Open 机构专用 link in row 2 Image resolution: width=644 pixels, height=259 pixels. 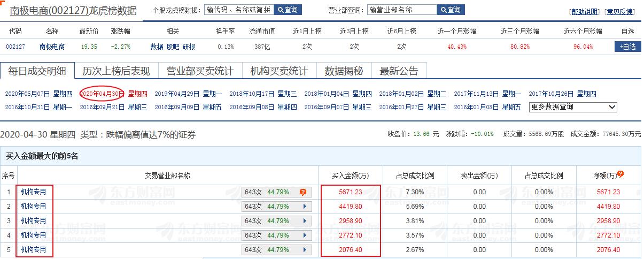33,206
